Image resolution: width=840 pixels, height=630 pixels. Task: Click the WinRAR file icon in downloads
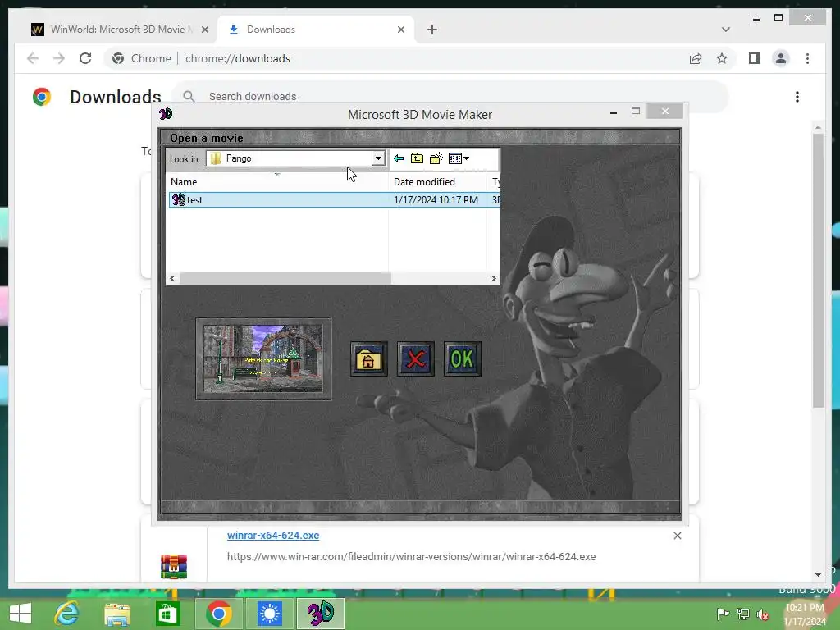click(x=174, y=567)
